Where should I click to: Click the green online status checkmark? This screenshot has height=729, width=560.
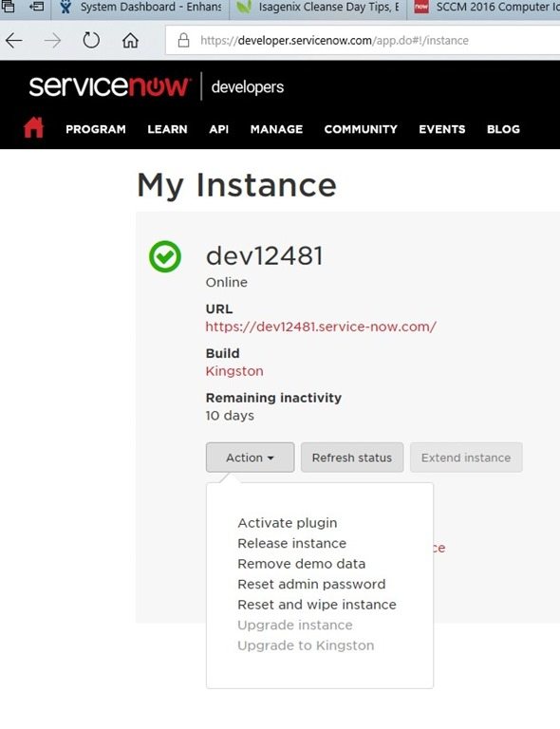tap(165, 256)
